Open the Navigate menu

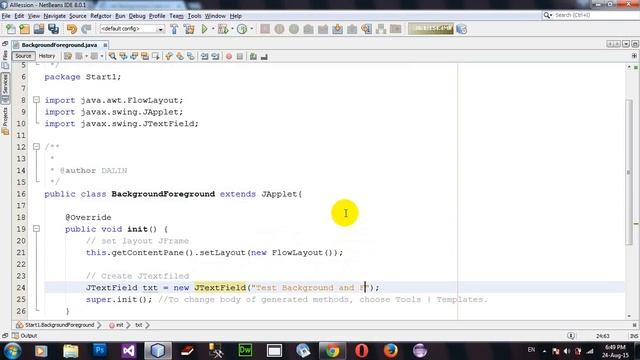click(x=55, y=16)
